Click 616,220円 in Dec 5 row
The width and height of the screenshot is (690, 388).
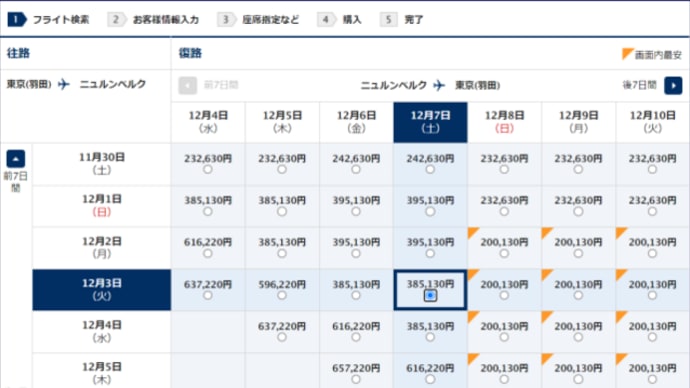click(x=430, y=368)
